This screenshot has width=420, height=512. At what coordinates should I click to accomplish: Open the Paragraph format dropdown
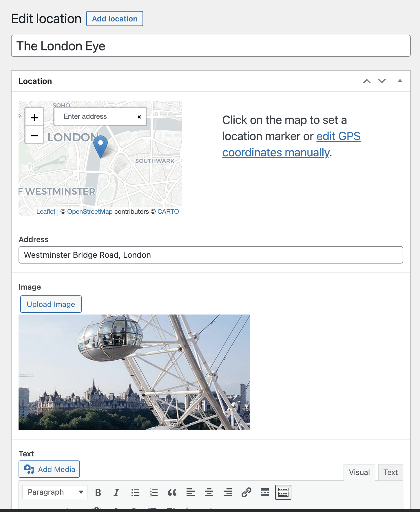click(x=55, y=492)
